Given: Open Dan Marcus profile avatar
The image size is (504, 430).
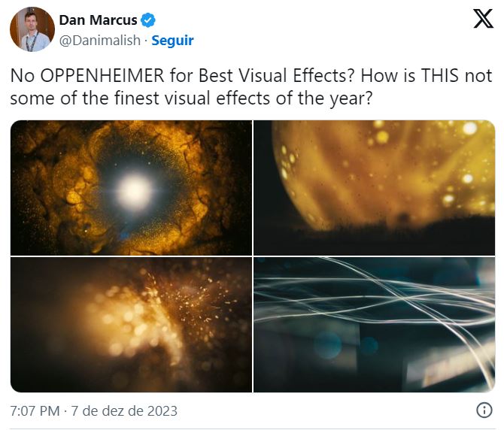Looking at the screenshot, I should [32, 29].
